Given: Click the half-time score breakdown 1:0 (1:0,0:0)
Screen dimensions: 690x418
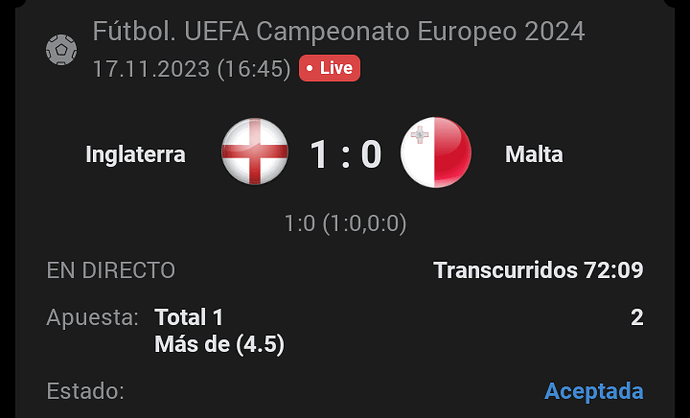Looking at the screenshot, I should [345, 224].
